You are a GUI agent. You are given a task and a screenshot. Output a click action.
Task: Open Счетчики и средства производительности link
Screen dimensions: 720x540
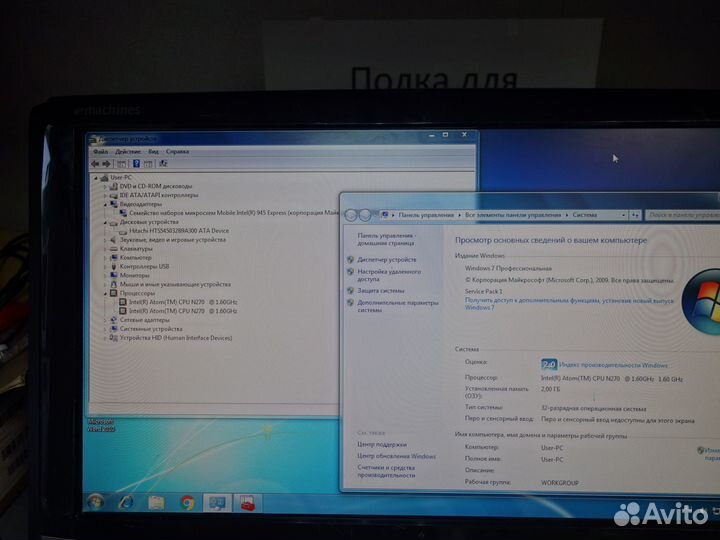[386, 472]
